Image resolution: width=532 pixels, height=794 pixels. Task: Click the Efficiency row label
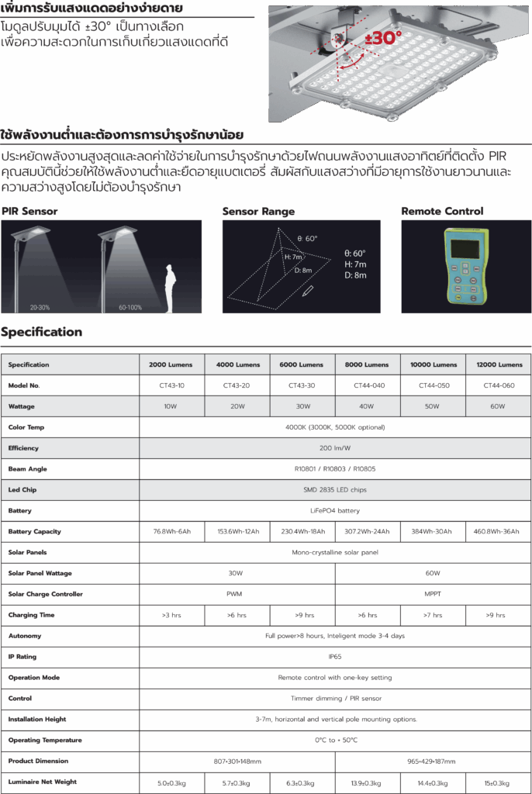[71, 448]
